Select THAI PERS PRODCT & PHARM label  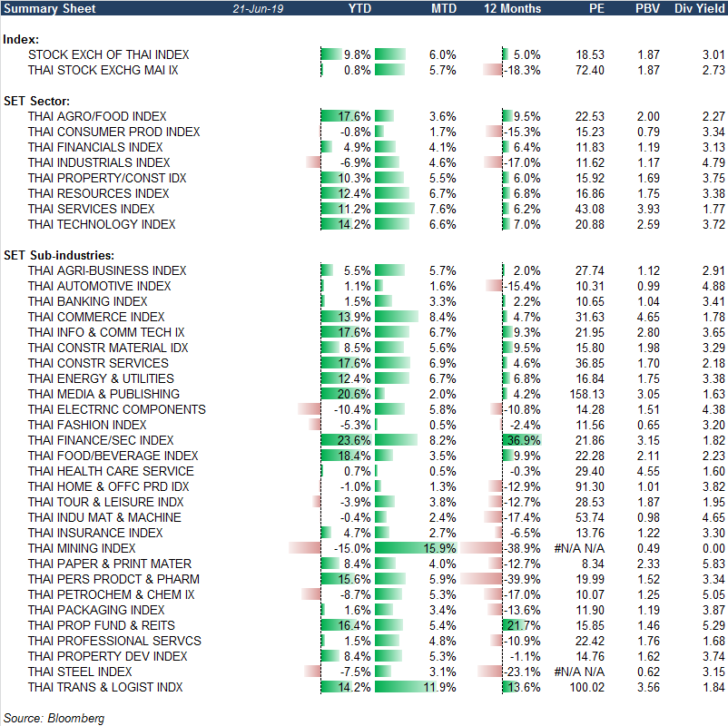[113, 579]
